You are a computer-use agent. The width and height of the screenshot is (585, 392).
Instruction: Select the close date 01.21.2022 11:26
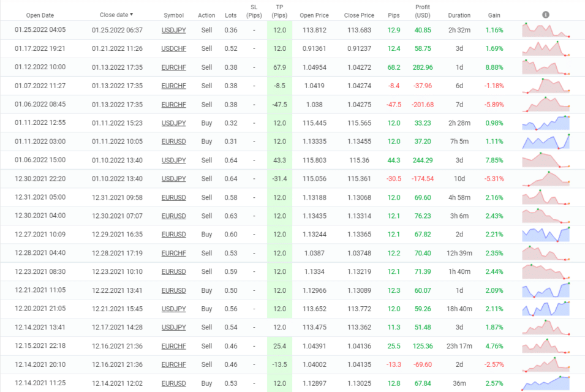point(117,49)
